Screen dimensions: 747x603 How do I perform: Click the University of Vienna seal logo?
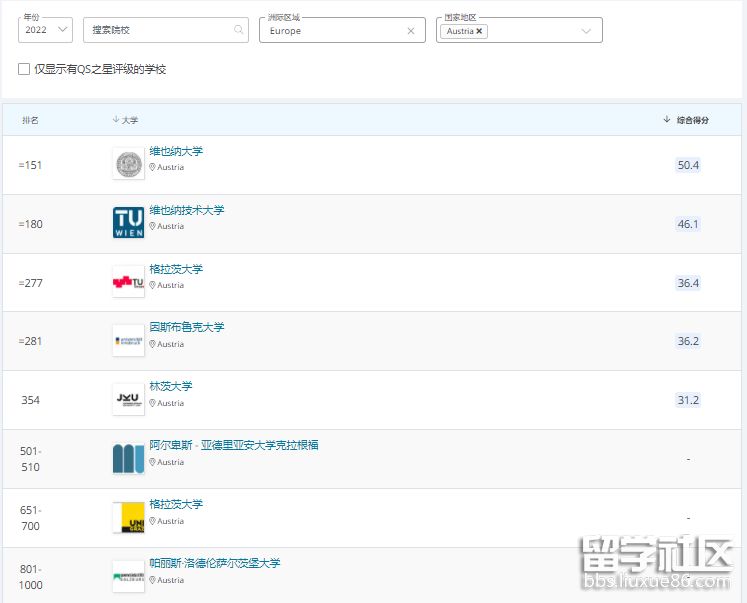[128, 164]
